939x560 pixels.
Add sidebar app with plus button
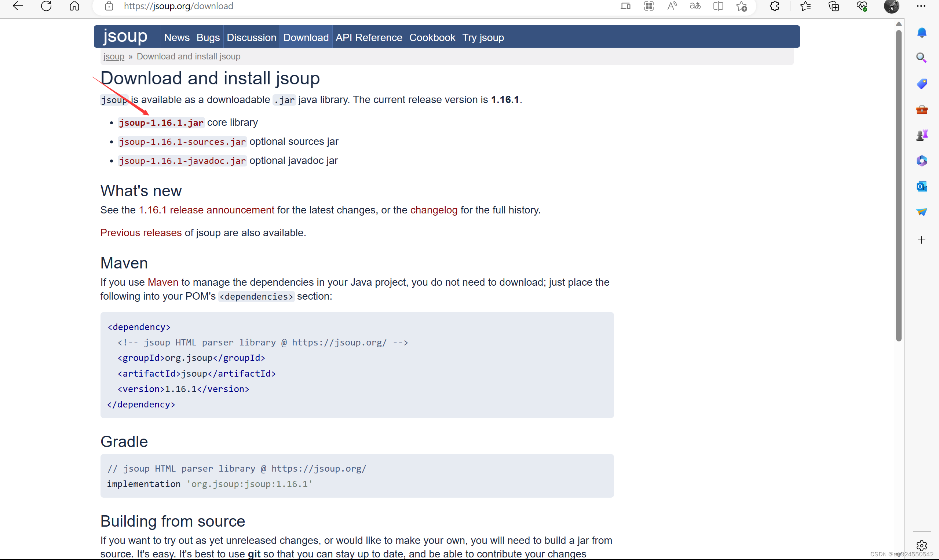(x=921, y=240)
